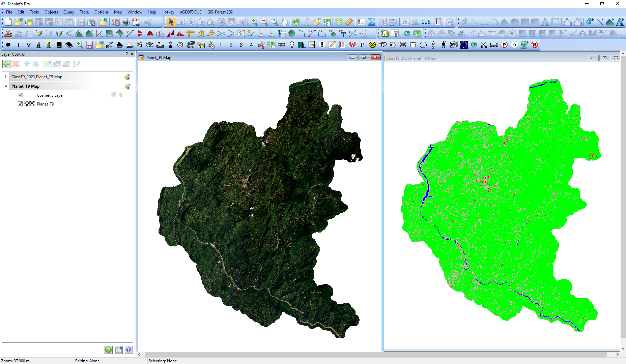Click the sailboat icon with black sail
This screenshot has width=626, height=364.
pos(120,45)
